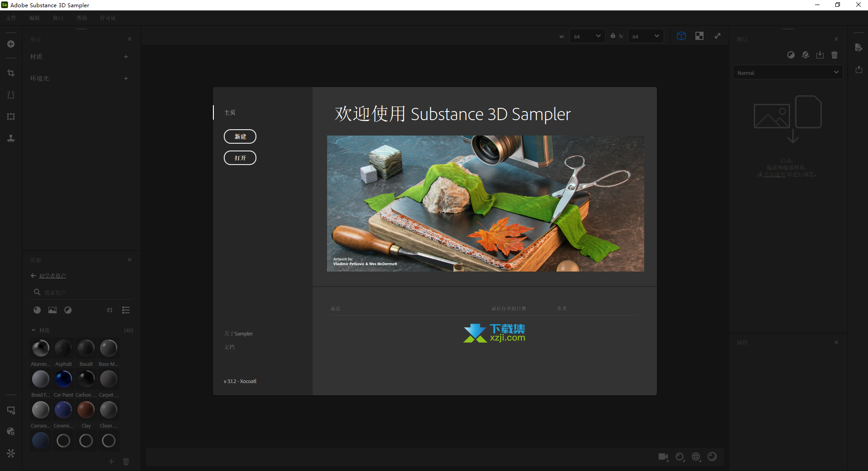
Task: Add a new environment light with the 环境光 plus
Action: point(126,78)
